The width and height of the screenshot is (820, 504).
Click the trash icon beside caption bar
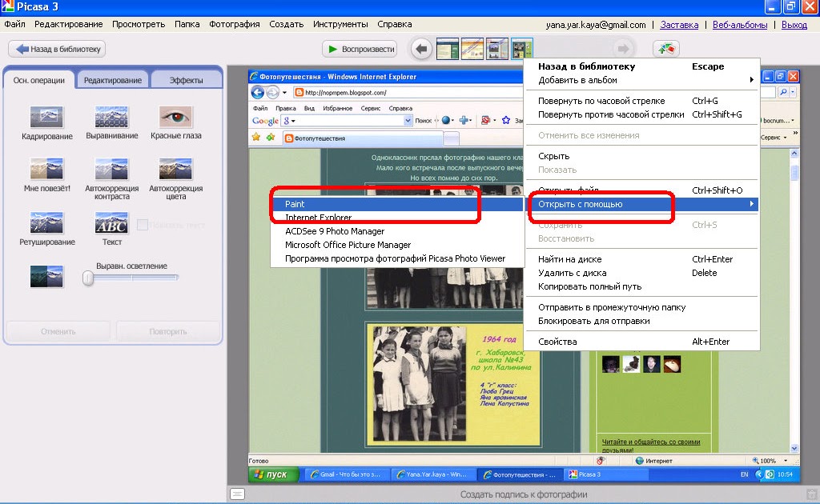[811, 494]
